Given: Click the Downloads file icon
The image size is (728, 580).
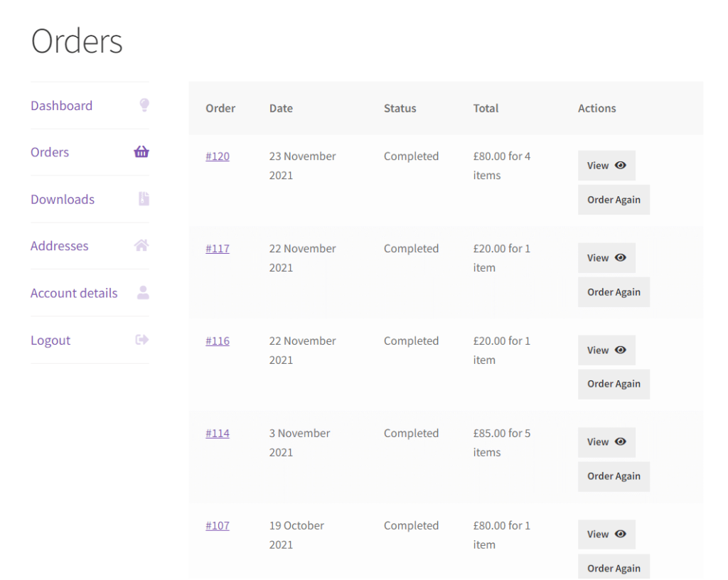Looking at the screenshot, I should [x=142, y=199].
